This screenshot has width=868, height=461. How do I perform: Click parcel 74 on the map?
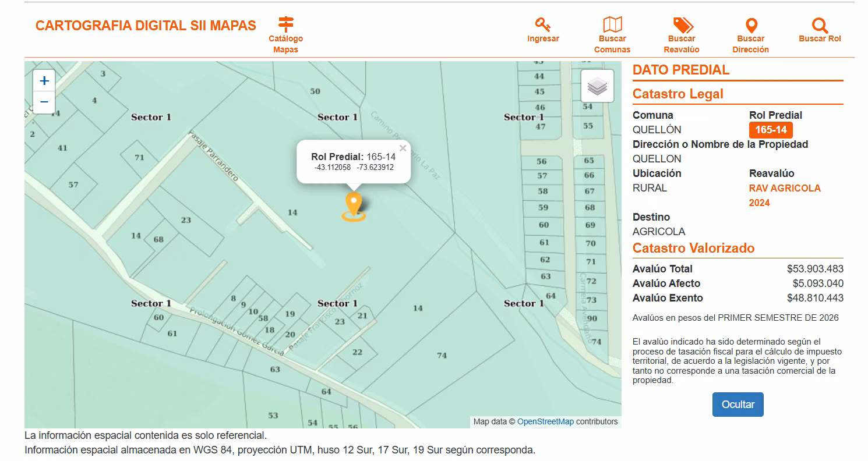(442, 356)
